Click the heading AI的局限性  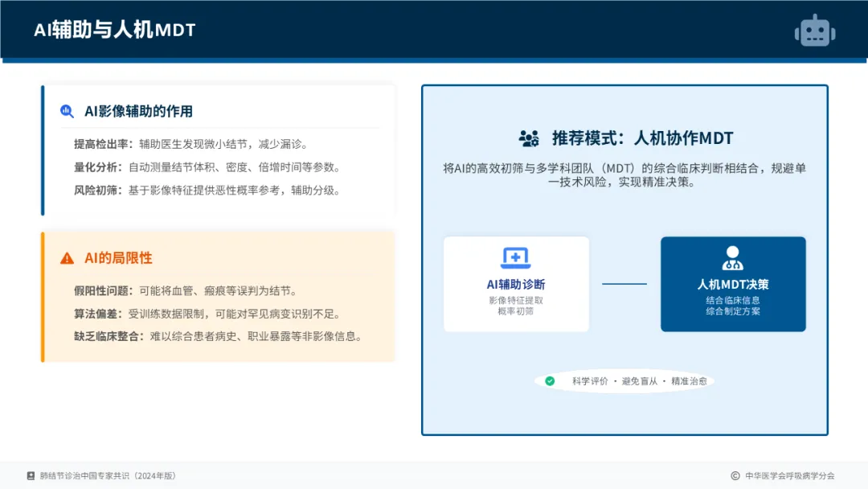pyautogui.click(x=118, y=258)
